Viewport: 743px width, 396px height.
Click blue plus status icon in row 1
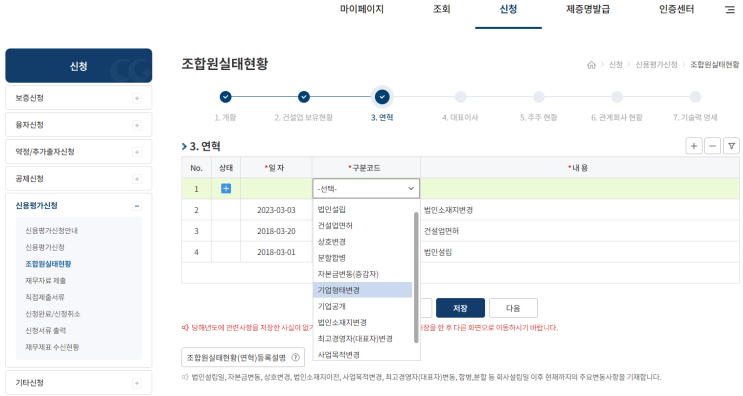pyautogui.click(x=226, y=189)
